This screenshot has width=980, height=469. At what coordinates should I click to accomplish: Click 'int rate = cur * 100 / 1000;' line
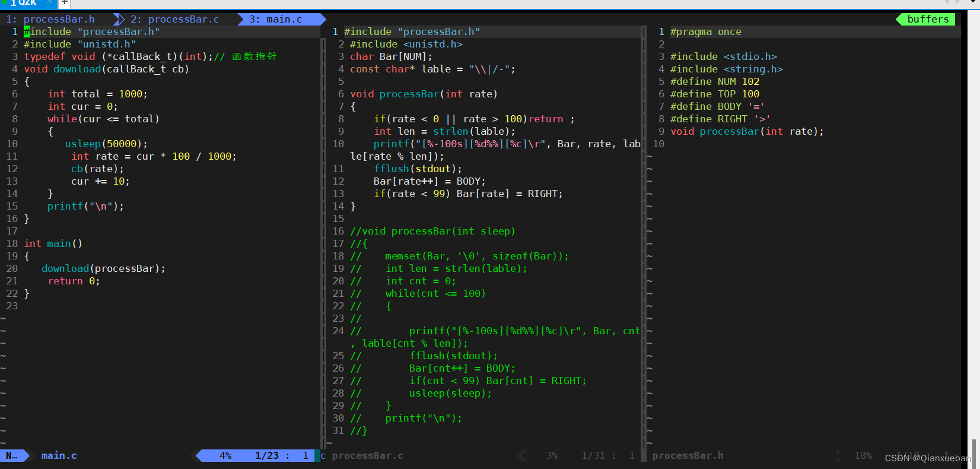coord(154,156)
